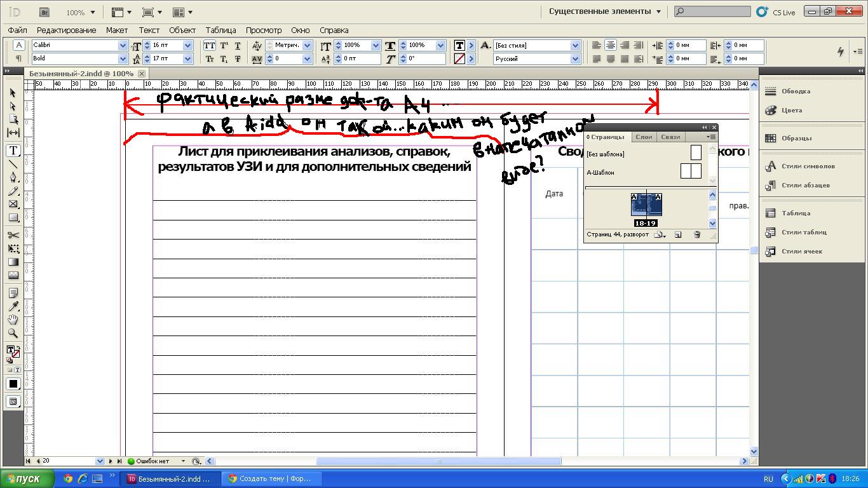Click the Quick Apply lightning icon
The image size is (868, 488).
point(841,51)
